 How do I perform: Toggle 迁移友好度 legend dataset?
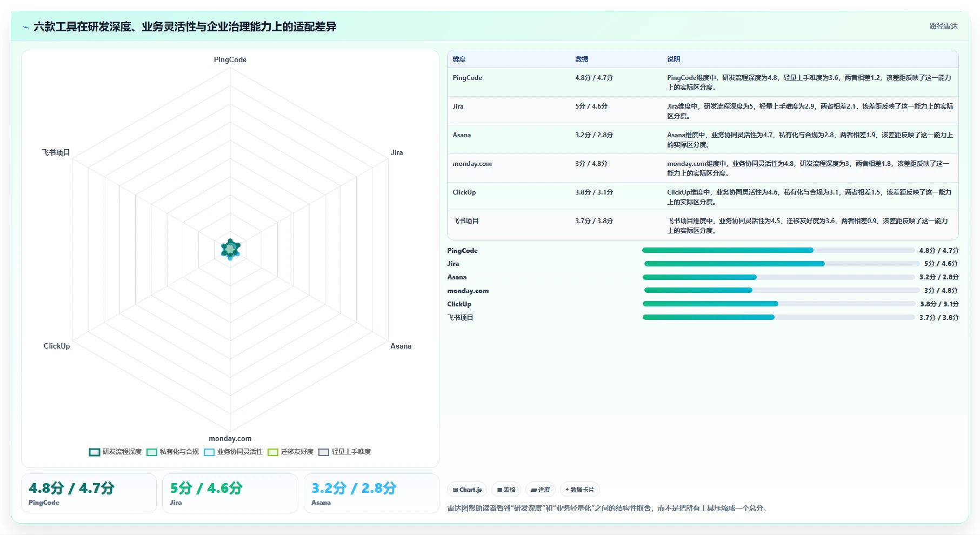coord(291,452)
